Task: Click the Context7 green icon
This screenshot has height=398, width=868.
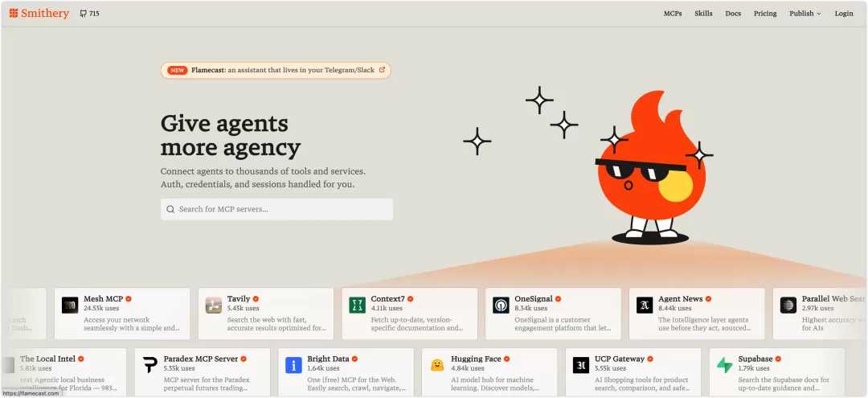Action: point(357,305)
